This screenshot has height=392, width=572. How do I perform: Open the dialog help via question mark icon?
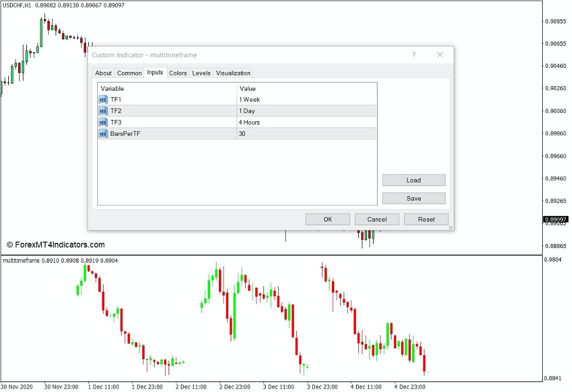[413, 54]
